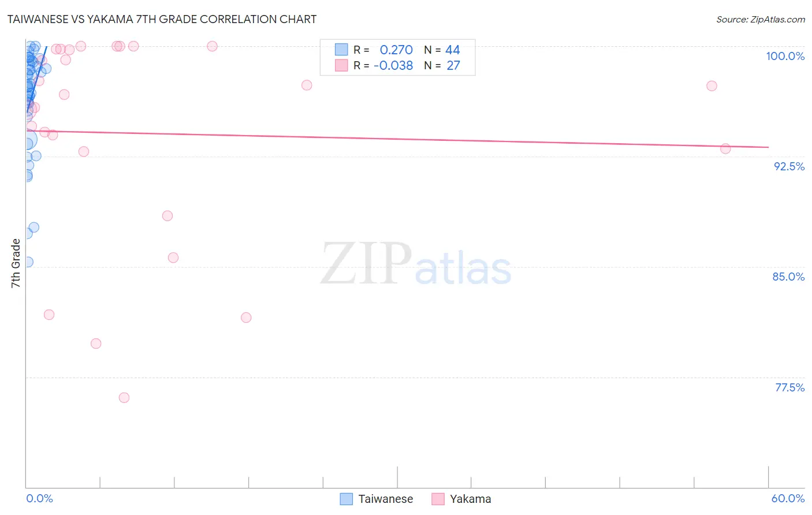The image size is (812, 515).
Task: Open the ZipAtlas.com source link
Action: [761, 19]
